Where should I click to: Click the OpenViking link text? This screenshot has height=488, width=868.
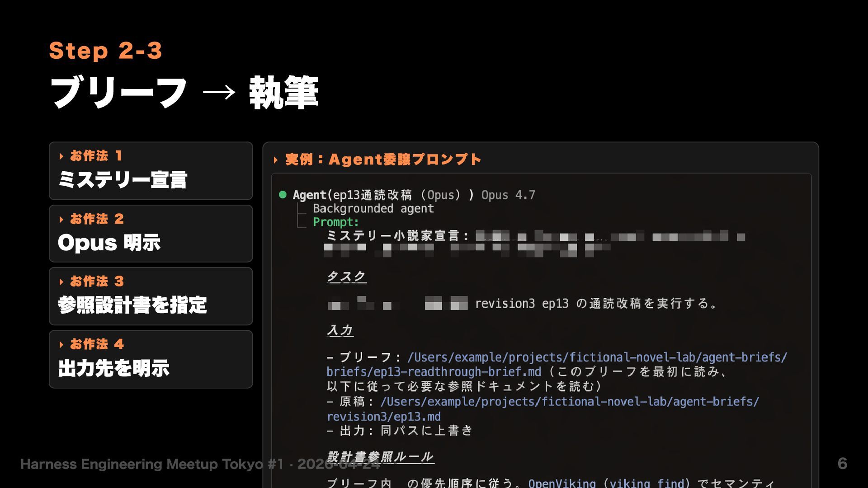click(562, 483)
